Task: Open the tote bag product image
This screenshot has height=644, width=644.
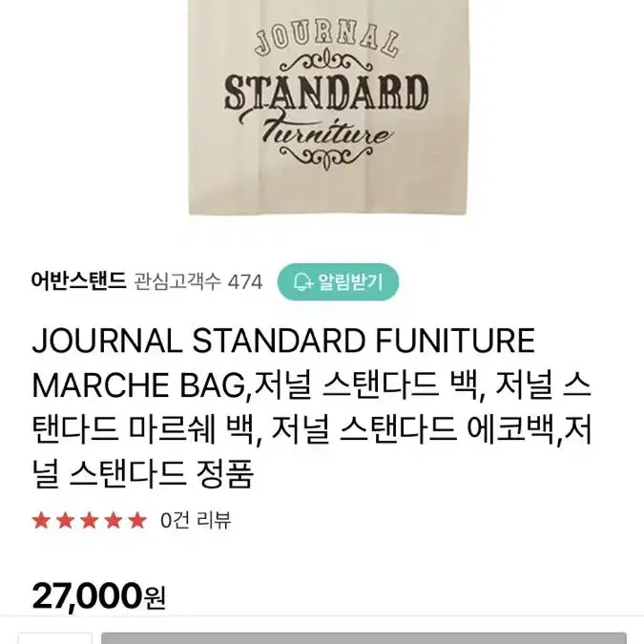Action: click(x=328, y=107)
